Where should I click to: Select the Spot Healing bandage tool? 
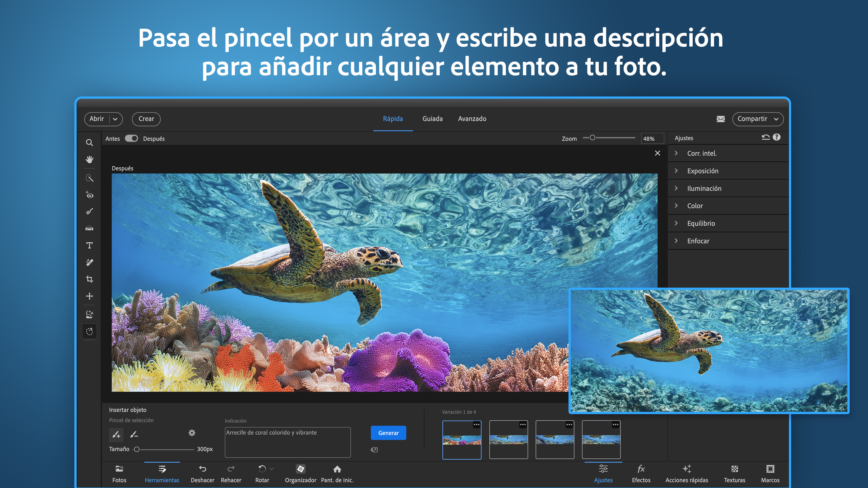(89, 262)
